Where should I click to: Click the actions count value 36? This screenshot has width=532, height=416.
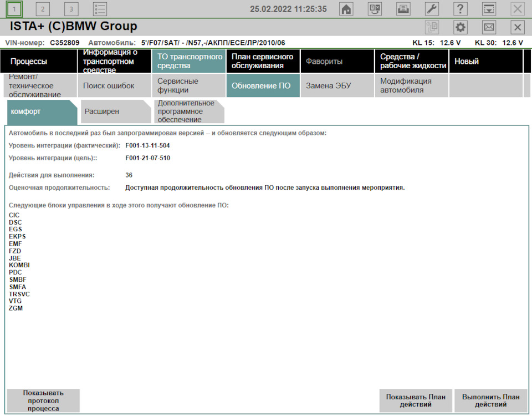129,175
